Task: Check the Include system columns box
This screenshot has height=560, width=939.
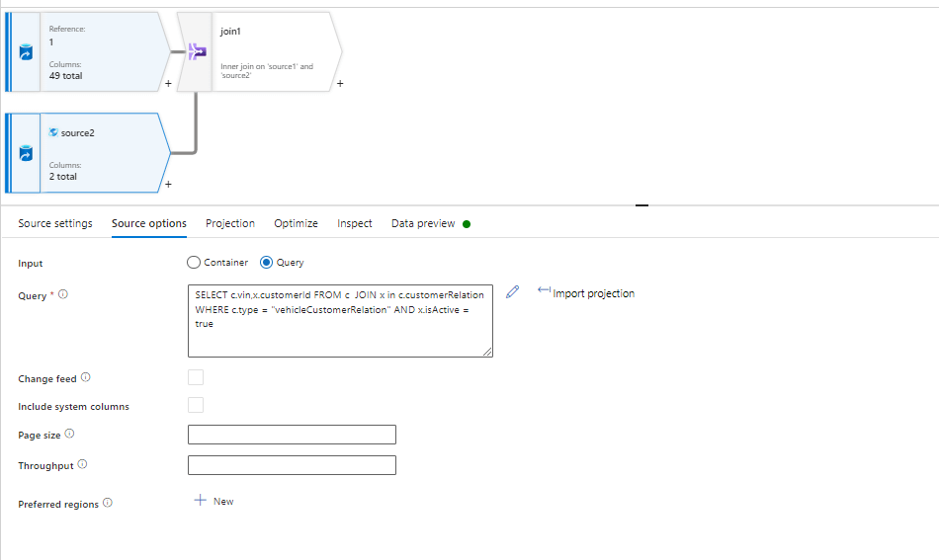Action: coord(196,405)
